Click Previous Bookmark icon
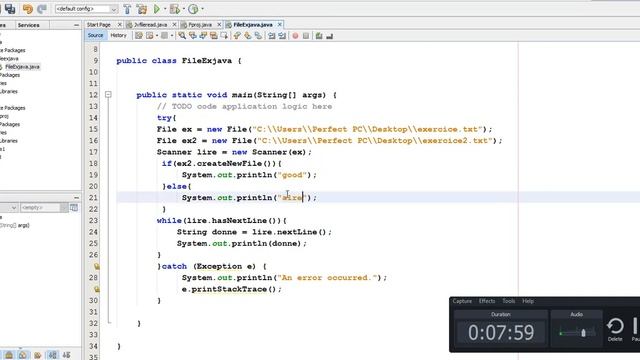The width and height of the screenshot is (640, 360). [x=237, y=36]
